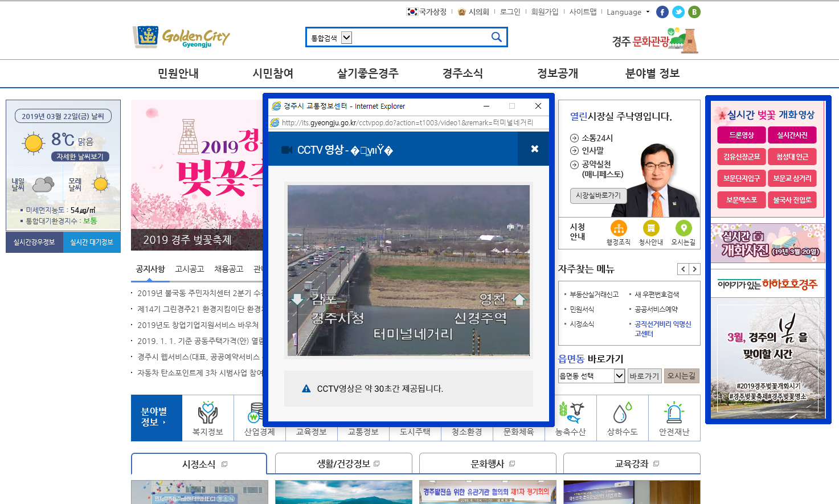
Task: Select the 실시간 대기정보 tab
Action: click(x=92, y=242)
